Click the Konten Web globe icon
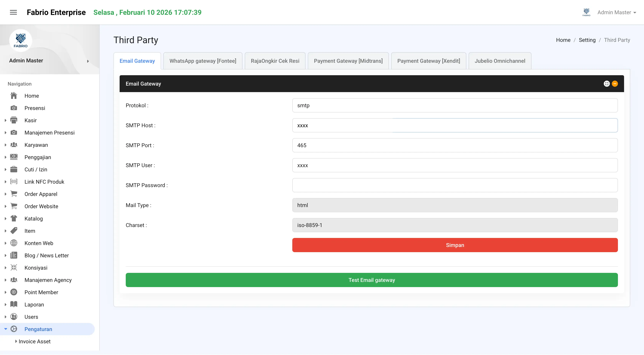The image size is (644, 355). (14, 243)
